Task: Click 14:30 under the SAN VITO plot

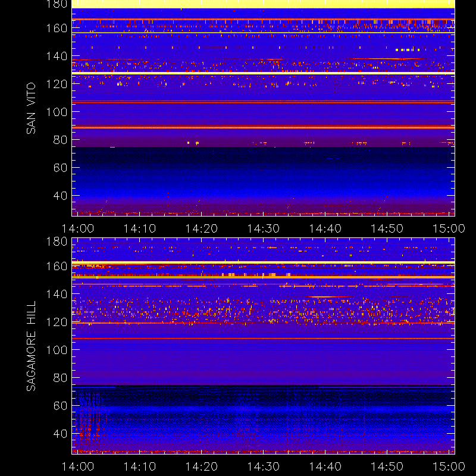Action: point(263,228)
